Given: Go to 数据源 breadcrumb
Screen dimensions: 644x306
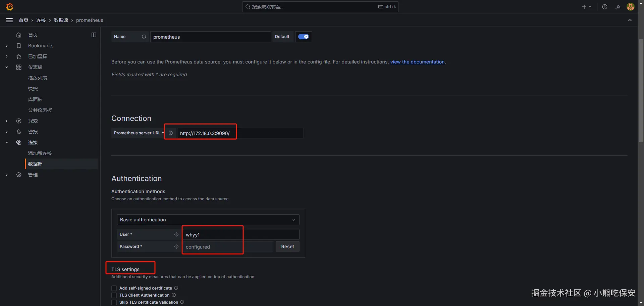Looking at the screenshot, I should pyautogui.click(x=61, y=20).
